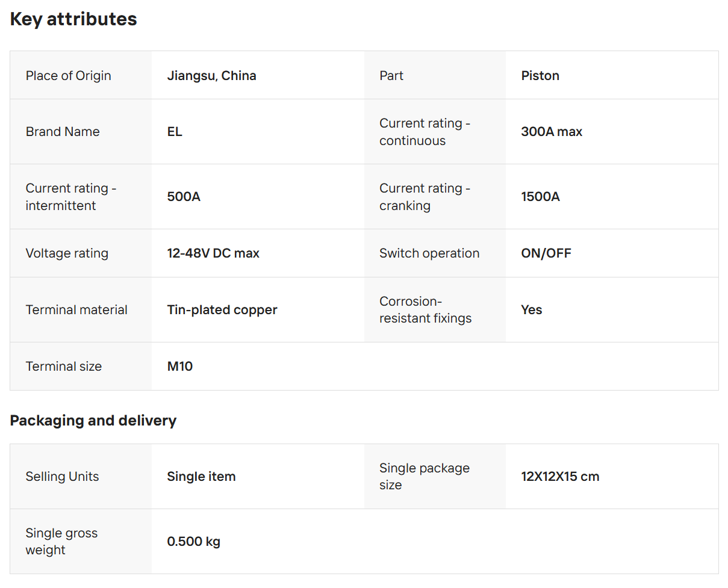Click the Piston part value

click(x=540, y=76)
